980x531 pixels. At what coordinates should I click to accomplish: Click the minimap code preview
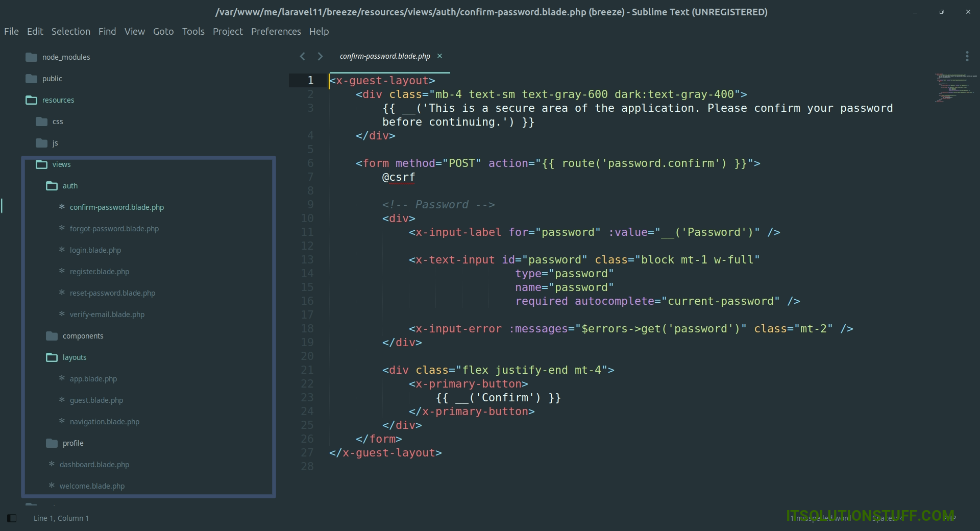point(956,88)
